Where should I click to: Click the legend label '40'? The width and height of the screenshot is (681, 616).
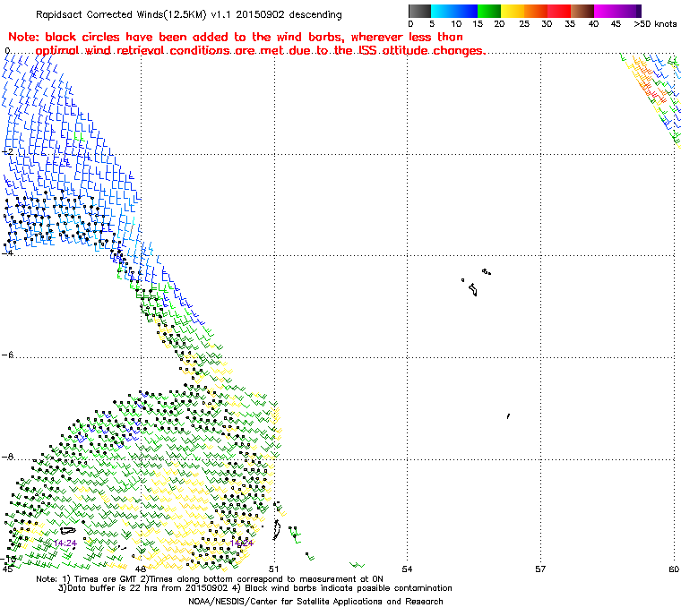[x=594, y=24]
